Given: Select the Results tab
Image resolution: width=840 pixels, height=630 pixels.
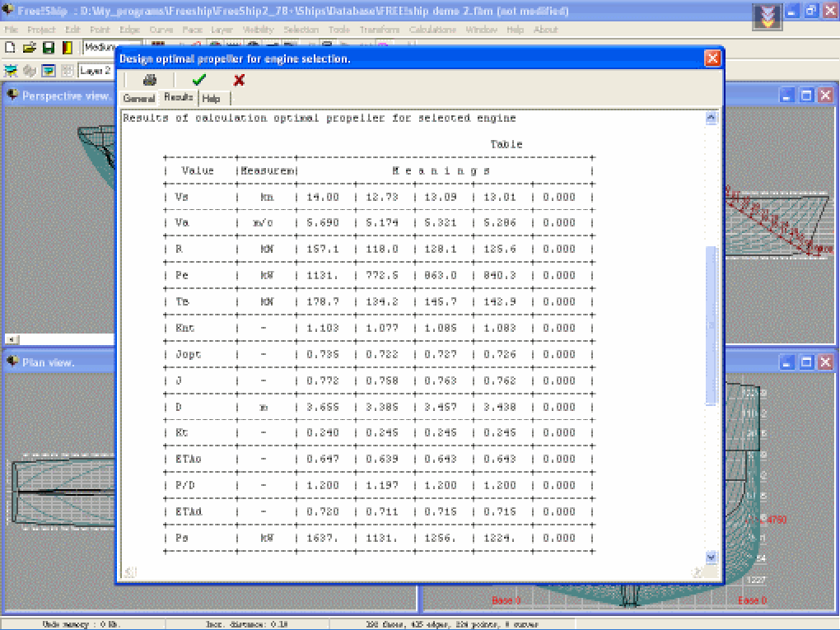Looking at the screenshot, I should [x=178, y=97].
